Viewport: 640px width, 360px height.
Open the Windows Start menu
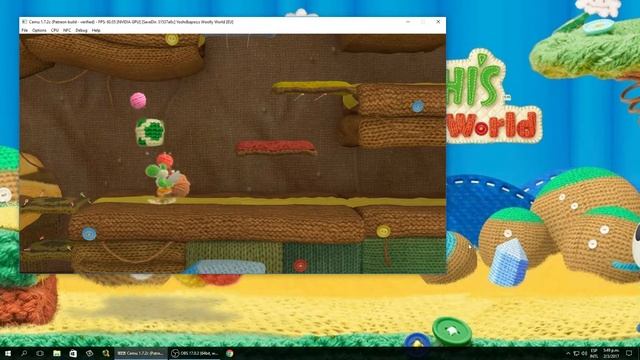click(8, 353)
